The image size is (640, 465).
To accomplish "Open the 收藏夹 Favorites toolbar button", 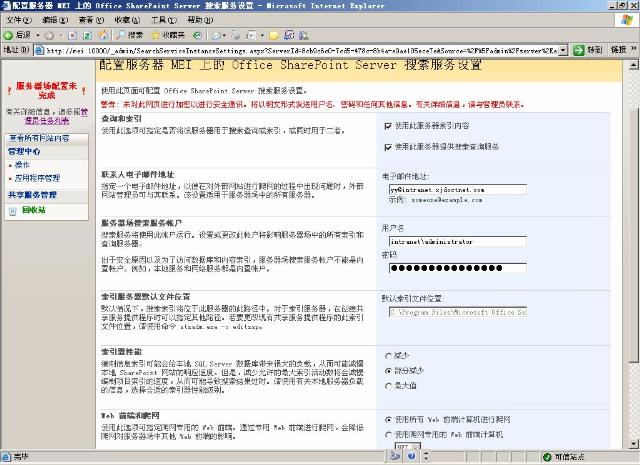I will 168,36.
